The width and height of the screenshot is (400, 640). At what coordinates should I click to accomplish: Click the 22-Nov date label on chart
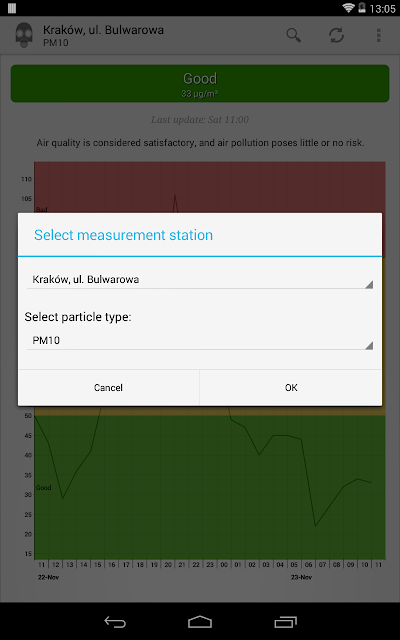click(48, 578)
